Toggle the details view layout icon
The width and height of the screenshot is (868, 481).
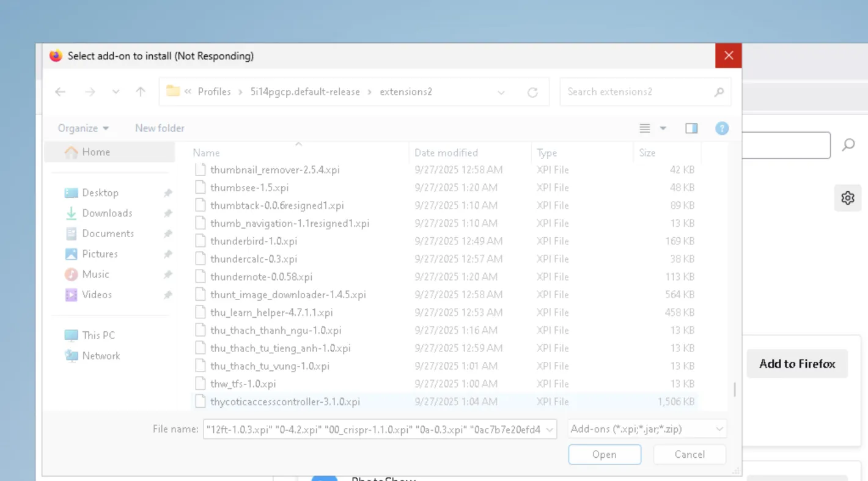tap(644, 128)
